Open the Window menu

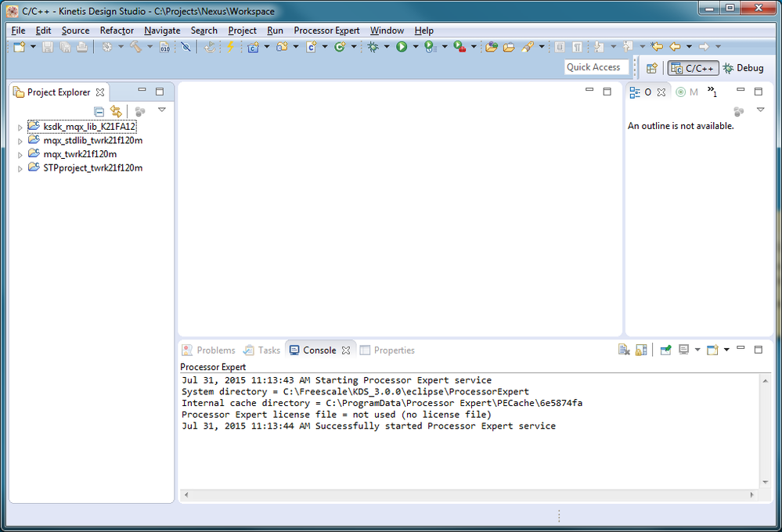[387, 31]
